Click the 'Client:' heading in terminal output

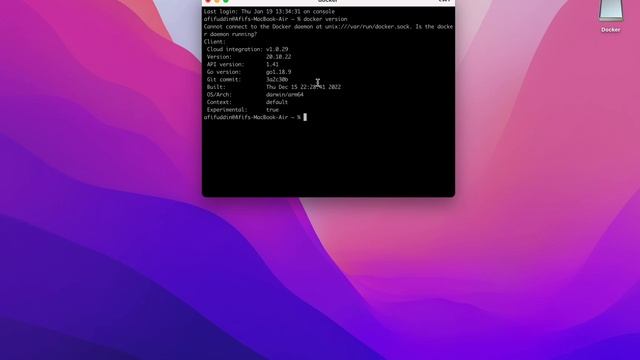214,42
